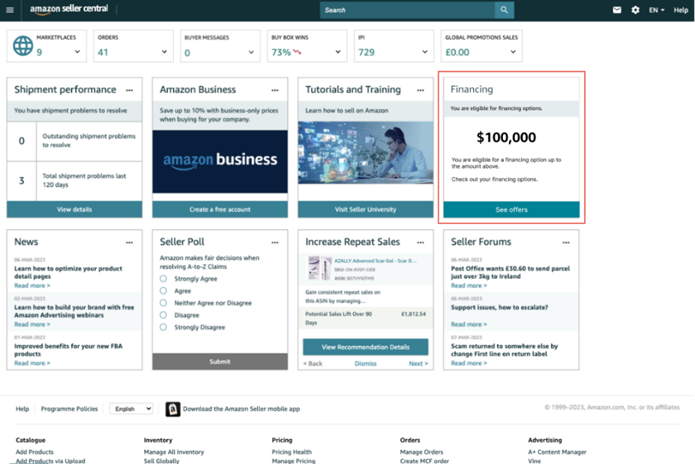695x464 pixels.
Task: Click A+ Content Manager footer link
Action: point(557,452)
